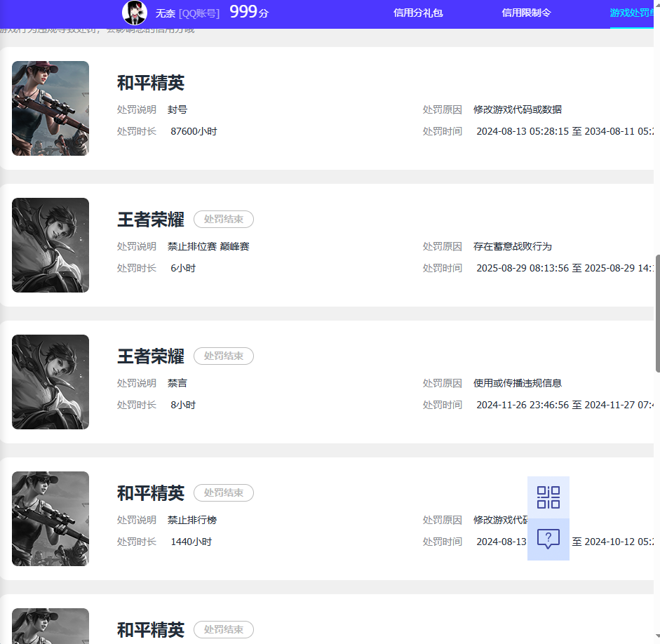
Task: Select 王者荣耀 title of 禁言 record
Action: coord(151,356)
